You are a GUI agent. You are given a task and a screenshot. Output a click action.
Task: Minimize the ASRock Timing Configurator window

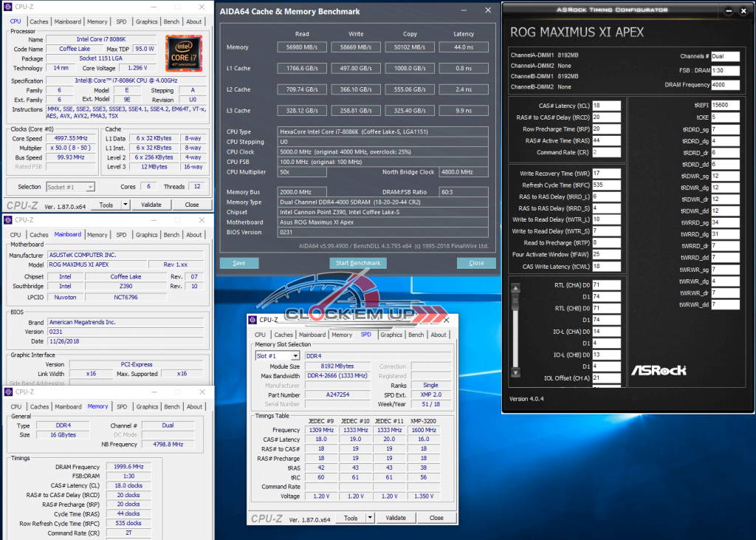tap(729, 10)
